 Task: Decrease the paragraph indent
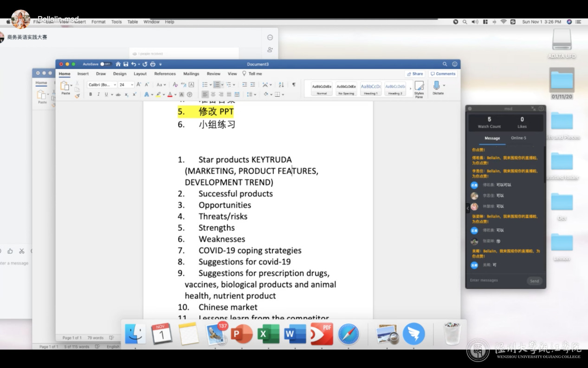(245, 85)
